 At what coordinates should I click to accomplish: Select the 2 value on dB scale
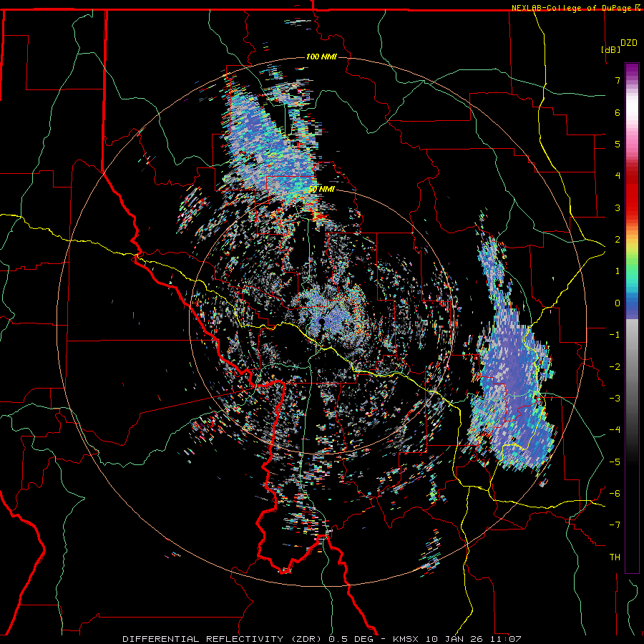pyautogui.click(x=618, y=240)
